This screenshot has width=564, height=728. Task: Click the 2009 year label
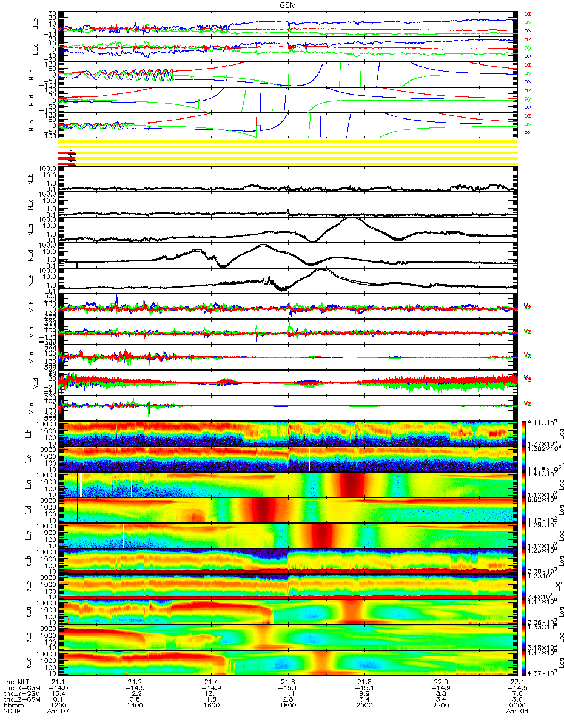pos(11,712)
